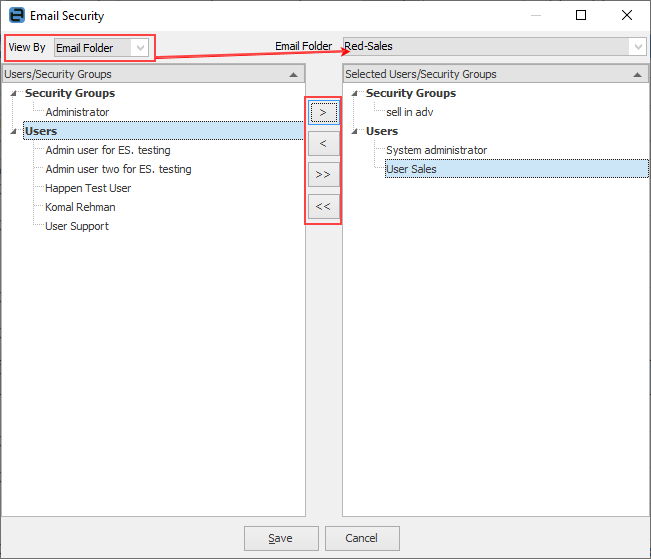
Task: Select User Support entry
Action: pyautogui.click(x=77, y=226)
